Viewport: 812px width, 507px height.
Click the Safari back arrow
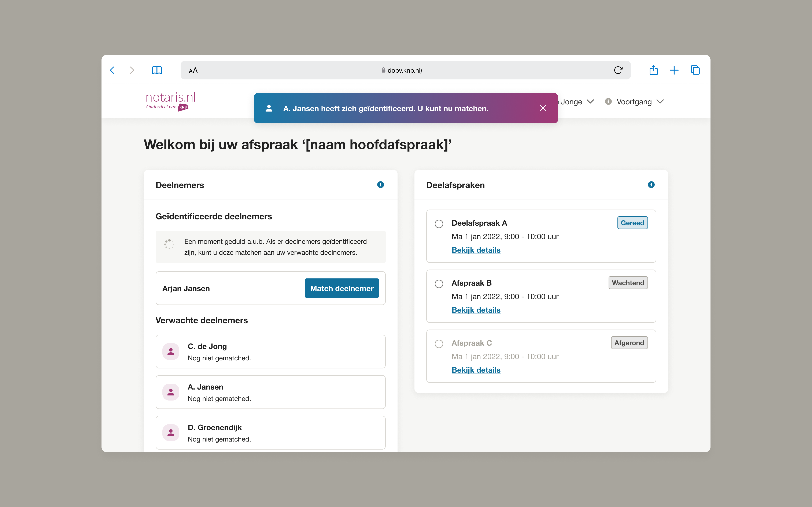112,70
